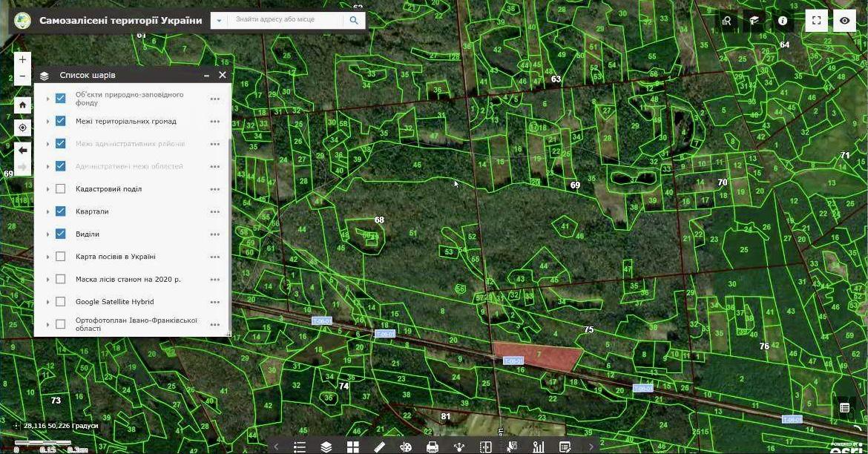Zoom in with the plus button
The height and width of the screenshot is (454, 868).
point(23,59)
